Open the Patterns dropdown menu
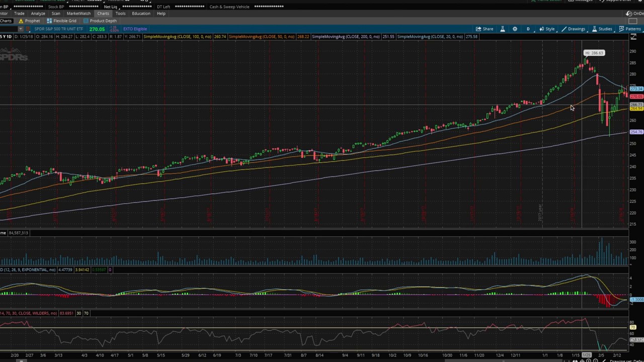The image size is (644, 362). click(x=630, y=29)
